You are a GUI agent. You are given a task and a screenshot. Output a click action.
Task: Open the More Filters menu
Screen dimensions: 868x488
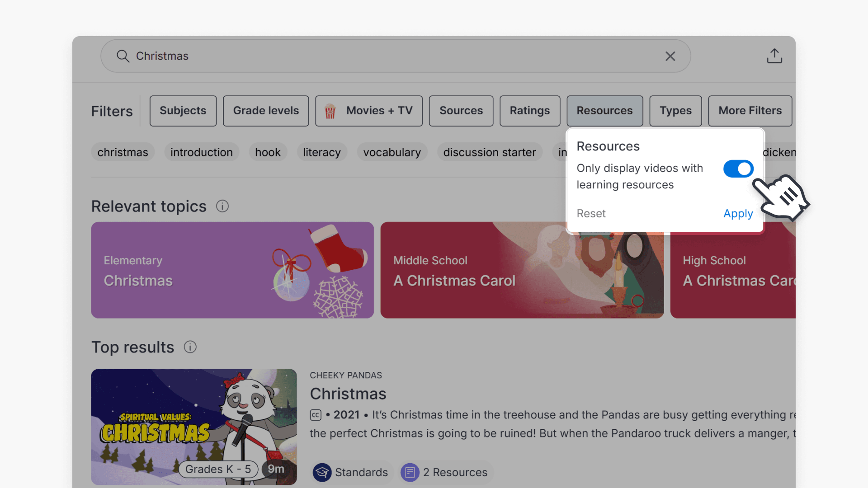[x=750, y=111]
